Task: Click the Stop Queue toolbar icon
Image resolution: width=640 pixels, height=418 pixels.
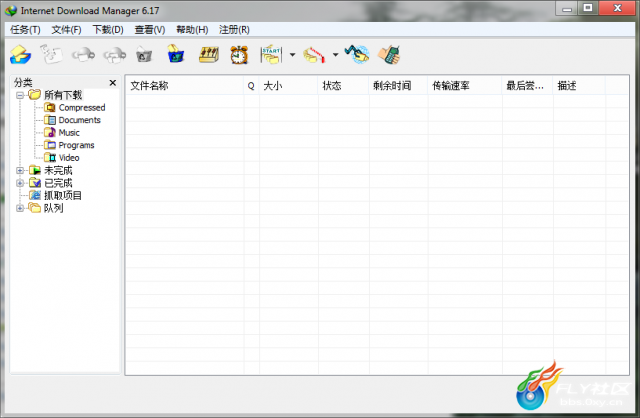Action: pyautogui.click(x=314, y=55)
